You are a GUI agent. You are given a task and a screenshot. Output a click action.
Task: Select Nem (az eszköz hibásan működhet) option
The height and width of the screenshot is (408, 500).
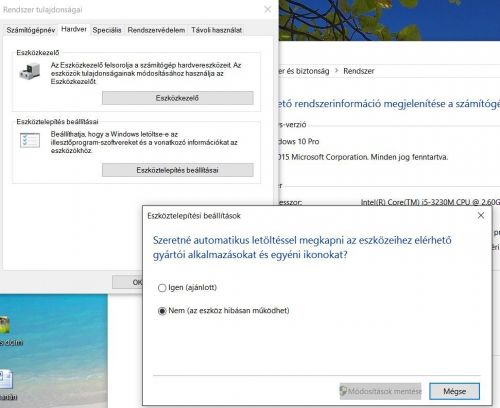point(223,311)
